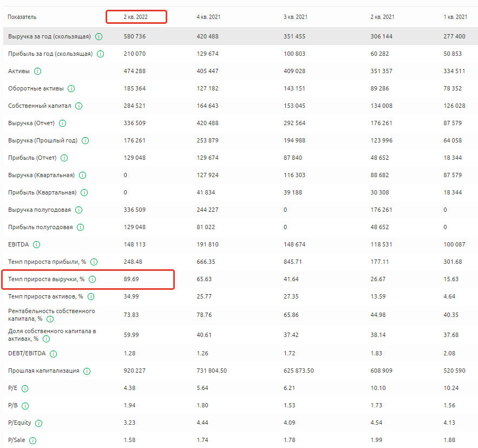Click the 3 кв. 2021 column header

[x=296, y=17]
